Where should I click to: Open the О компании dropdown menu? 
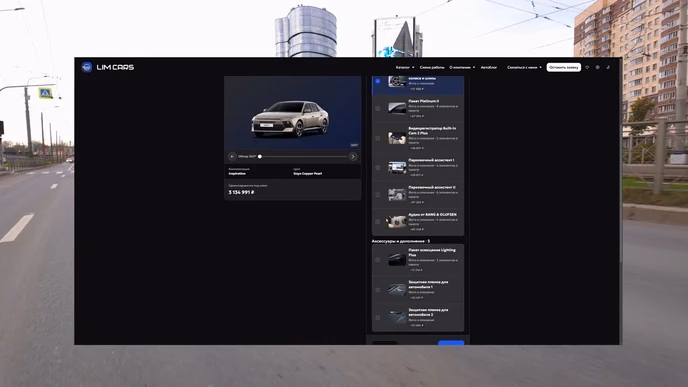coord(462,67)
